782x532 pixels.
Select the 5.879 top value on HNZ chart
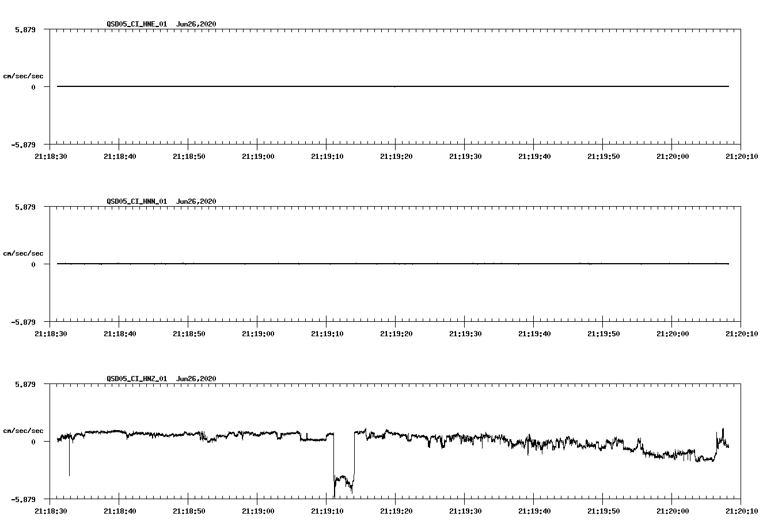point(25,384)
